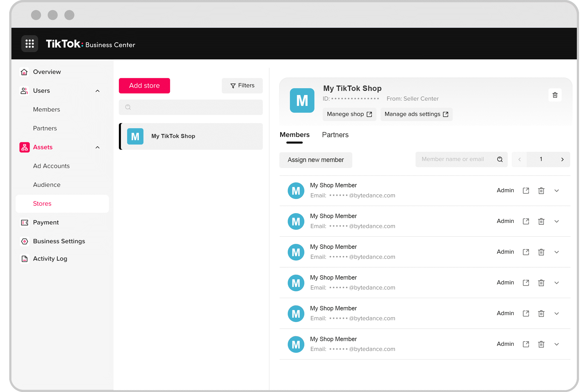Image resolution: width=588 pixels, height=392 pixels.
Task: Navigate to Activity Log in sidebar
Action: (51, 259)
